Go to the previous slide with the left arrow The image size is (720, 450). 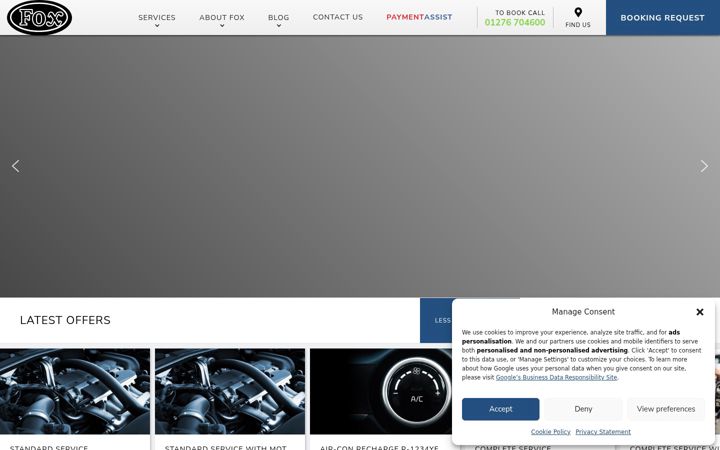(16, 166)
